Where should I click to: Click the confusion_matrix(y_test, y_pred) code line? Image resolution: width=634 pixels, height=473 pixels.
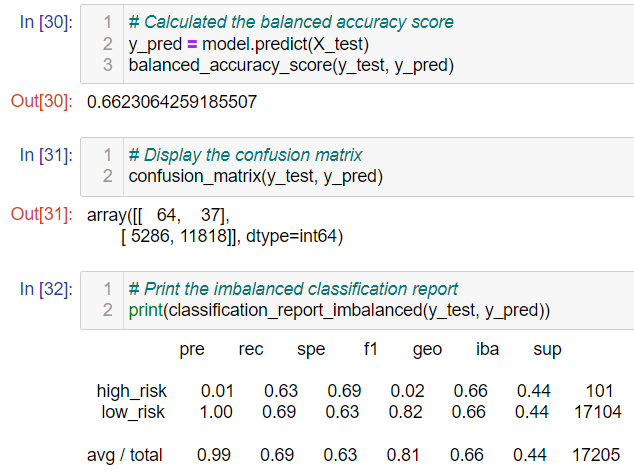point(256,177)
